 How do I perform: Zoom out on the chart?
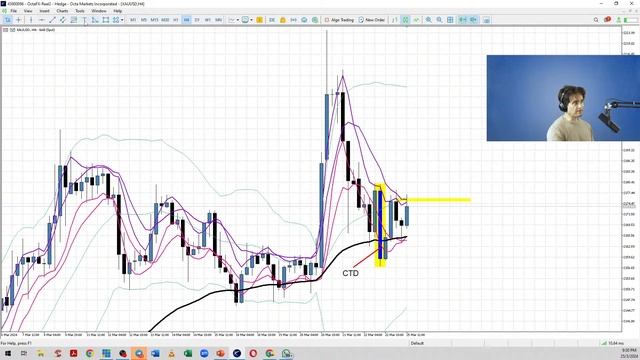pos(440,20)
